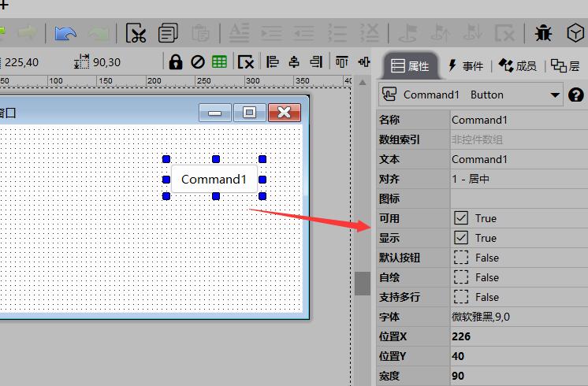This screenshot has height=386, width=588.
Task: Click the 文本 property value field
Action: click(x=518, y=159)
